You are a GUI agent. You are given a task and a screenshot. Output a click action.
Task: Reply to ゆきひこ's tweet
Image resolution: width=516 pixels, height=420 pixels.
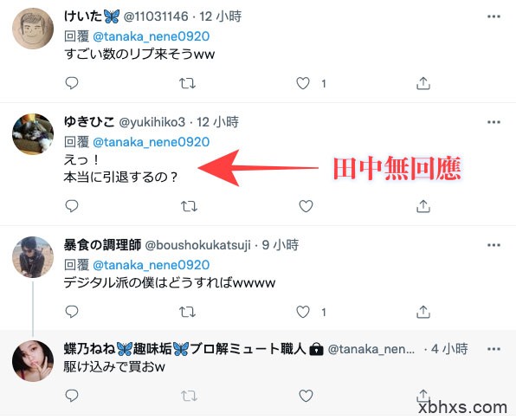[72, 206]
